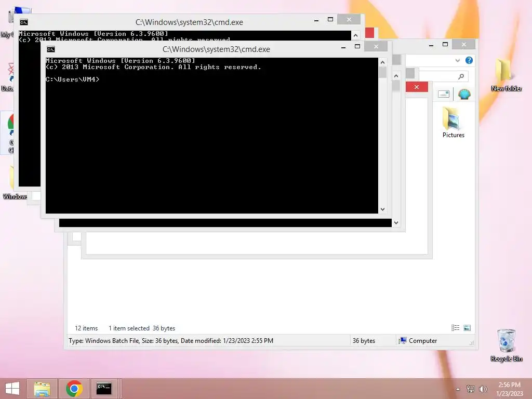Open the network tray icon
The image size is (532, 399).
[x=471, y=389]
